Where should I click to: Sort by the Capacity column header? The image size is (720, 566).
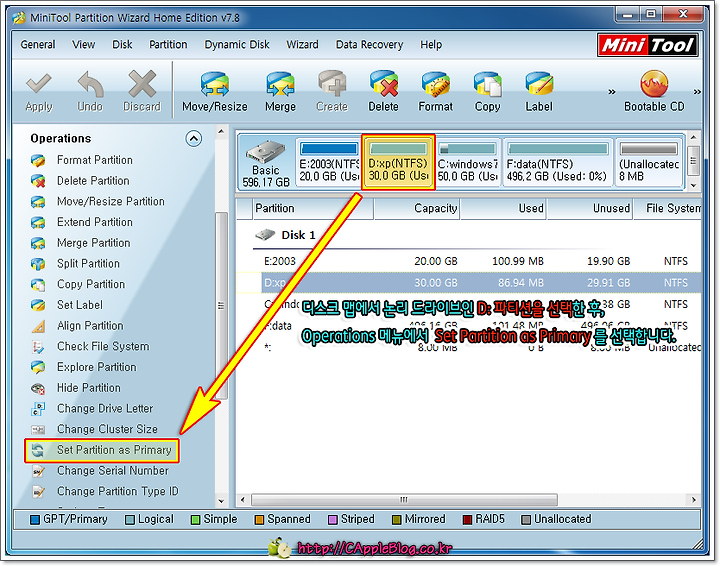tap(416, 208)
